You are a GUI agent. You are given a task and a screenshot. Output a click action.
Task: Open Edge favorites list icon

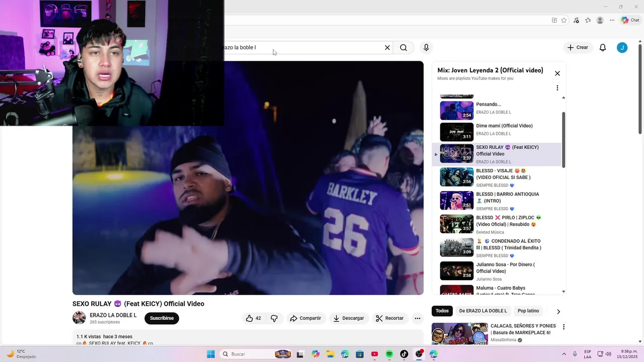click(588, 20)
